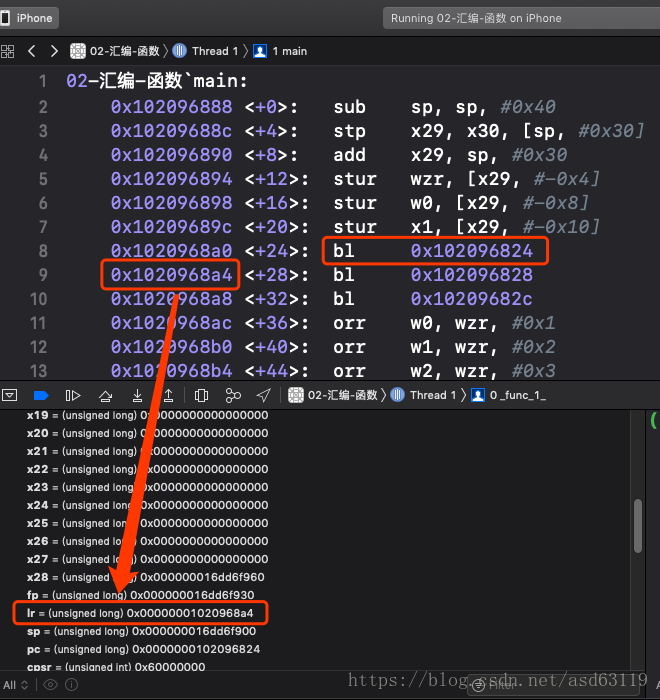Open Debug Memory Graph

coord(233,395)
